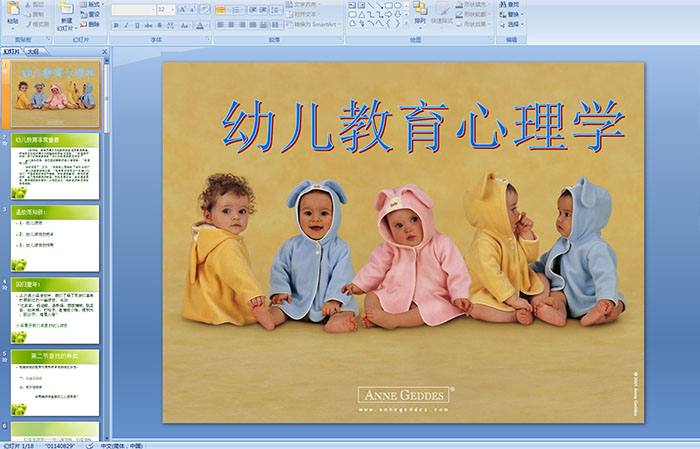Pick the down arrow shape
Screen dimensions: 700x449
coord(398,15)
